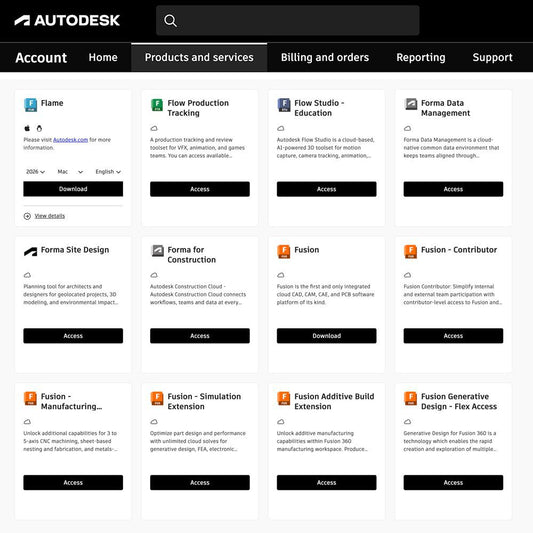Access Flow Studio - Education

click(x=327, y=189)
